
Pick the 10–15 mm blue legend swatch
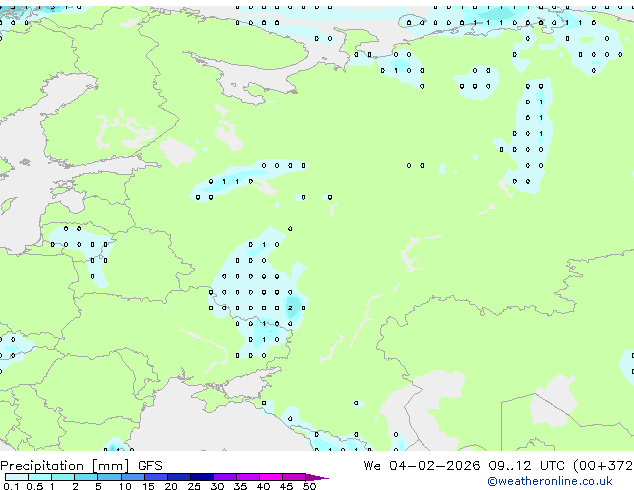point(132,477)
